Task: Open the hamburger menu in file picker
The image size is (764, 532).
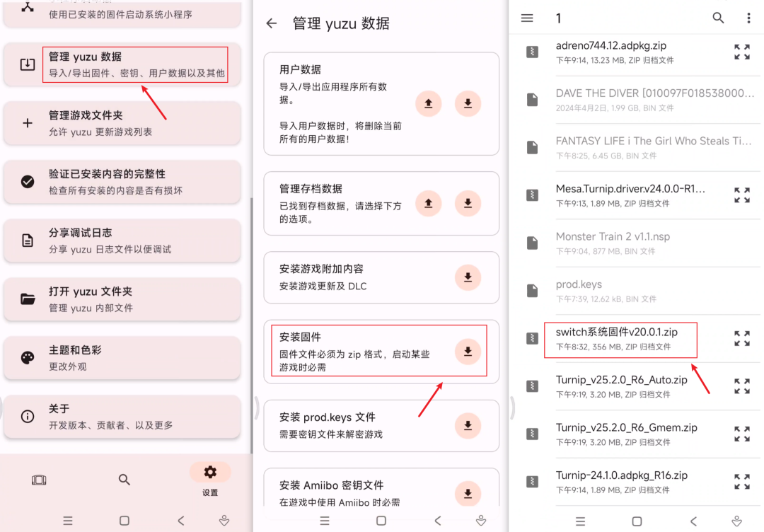Action: tap(527, 18)
